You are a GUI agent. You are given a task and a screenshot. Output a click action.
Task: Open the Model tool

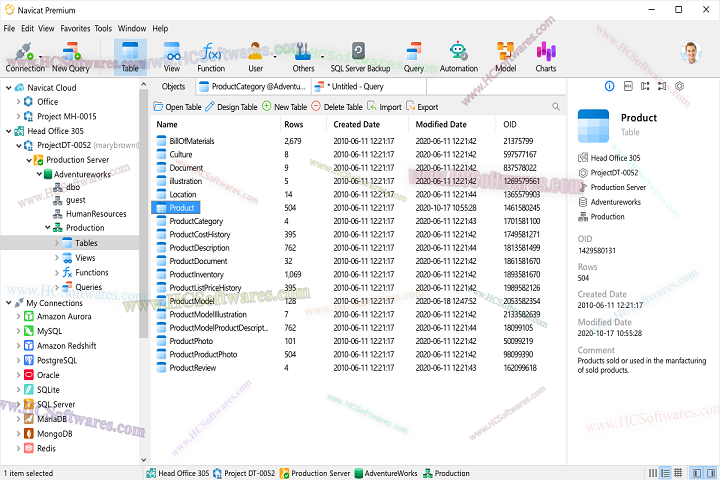(506, 57)
